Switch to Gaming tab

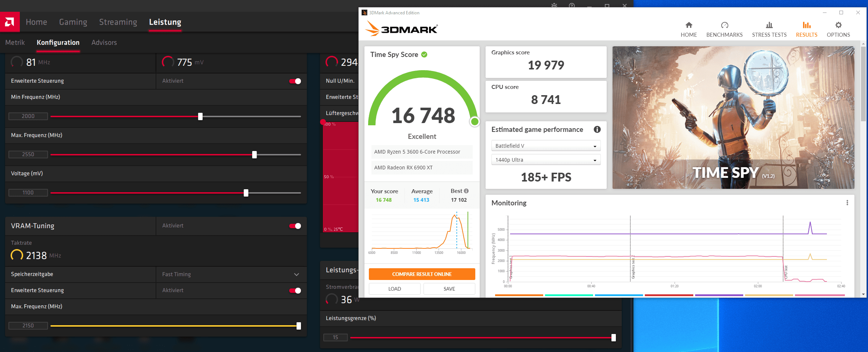coord(73,22)
